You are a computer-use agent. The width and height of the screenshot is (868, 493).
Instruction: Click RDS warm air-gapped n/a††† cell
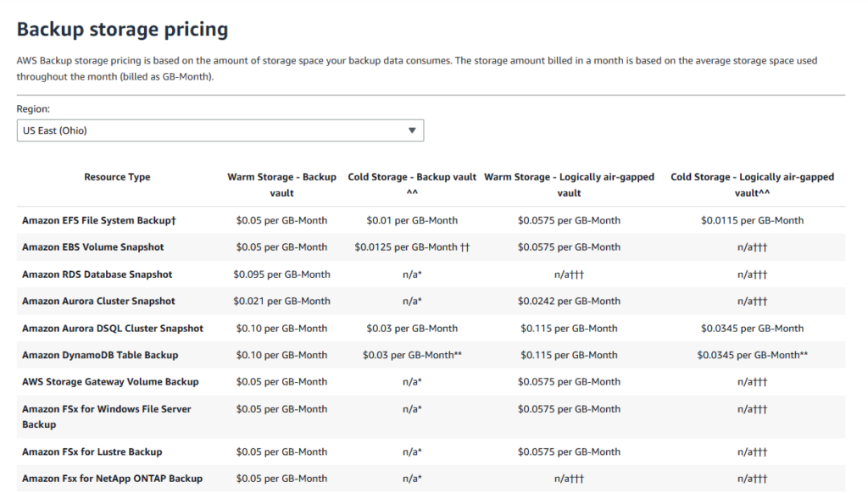569,274
